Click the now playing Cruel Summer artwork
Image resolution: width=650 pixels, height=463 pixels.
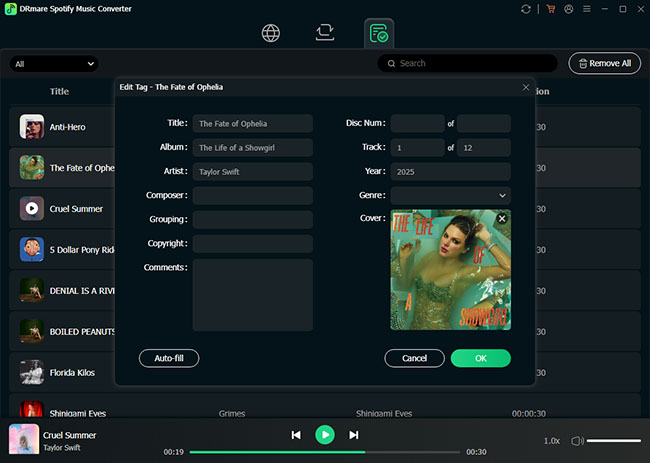point(24,439)
